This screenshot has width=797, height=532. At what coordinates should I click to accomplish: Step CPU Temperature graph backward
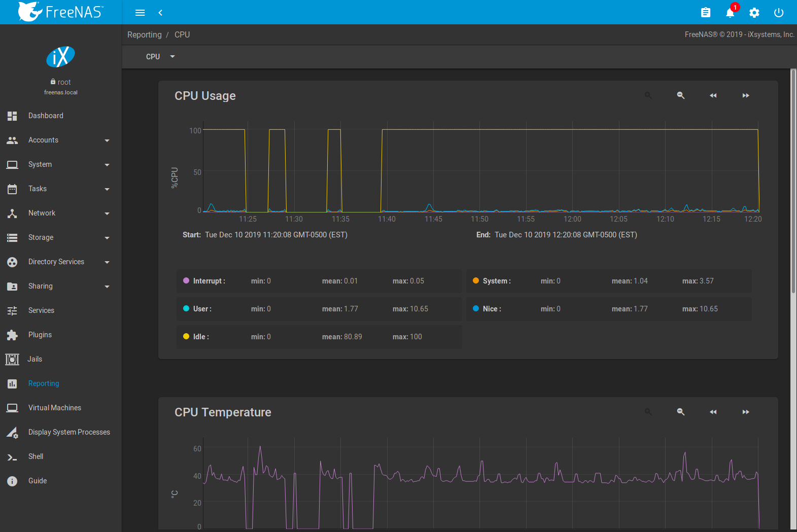(x=713, y=412)
